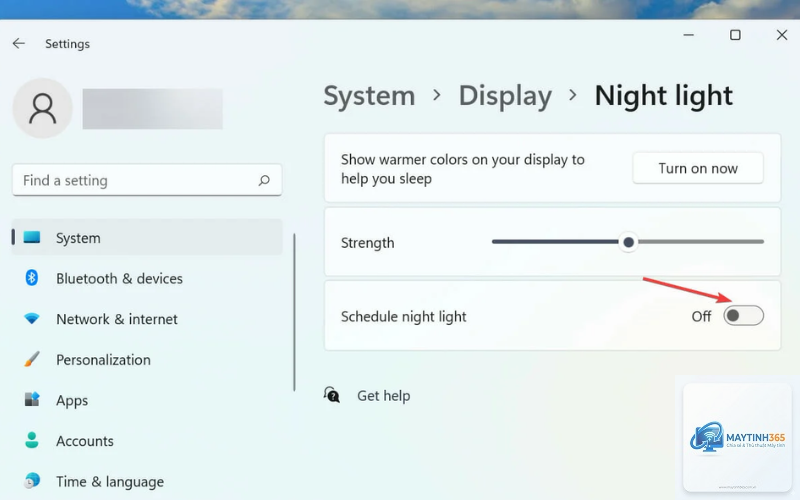Open Personalization settings

(x=147, y=359)
